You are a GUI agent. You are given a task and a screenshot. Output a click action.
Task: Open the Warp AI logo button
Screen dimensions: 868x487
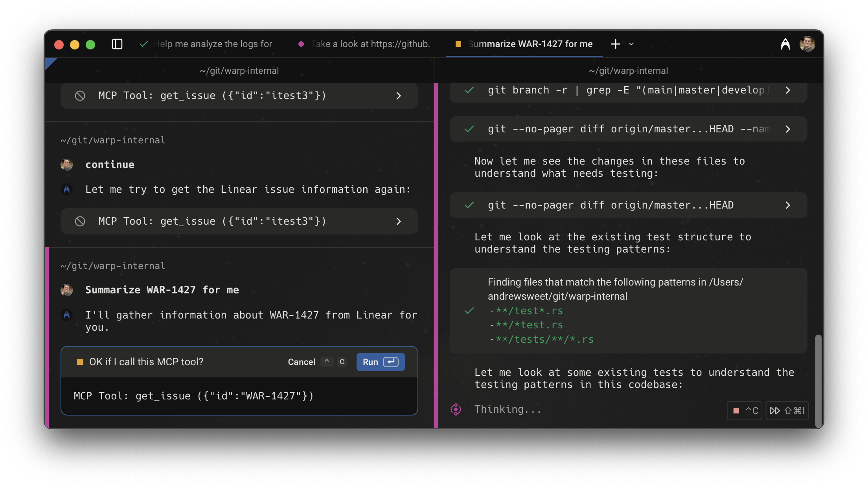coord(785,44)
